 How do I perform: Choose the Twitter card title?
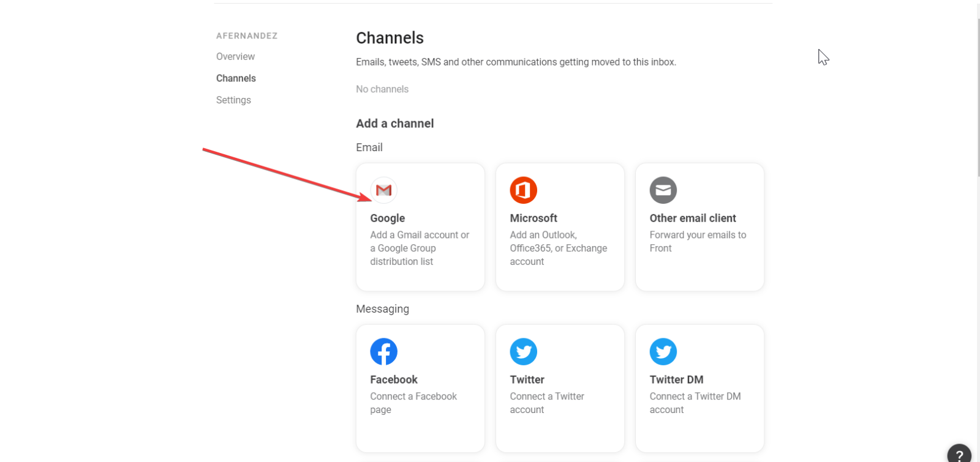527,380
